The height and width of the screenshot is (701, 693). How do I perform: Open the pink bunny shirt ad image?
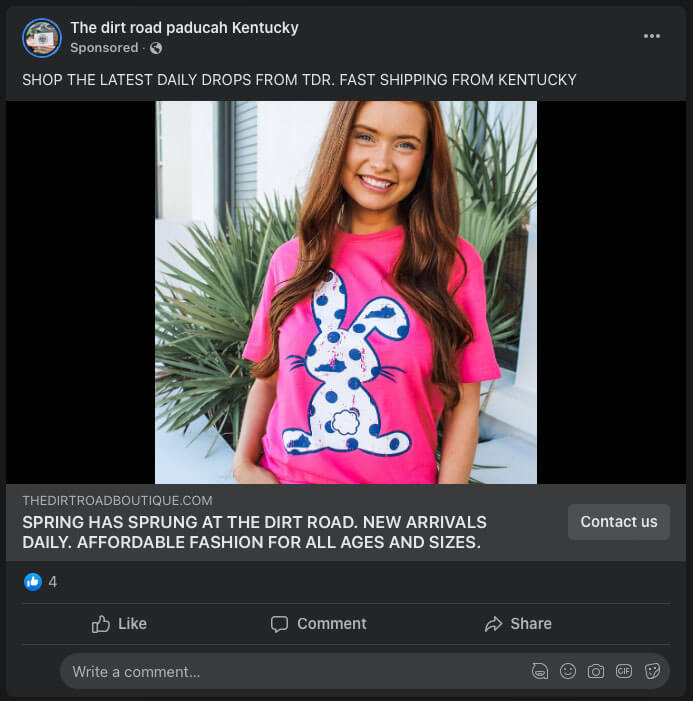(x=346, y=292)
